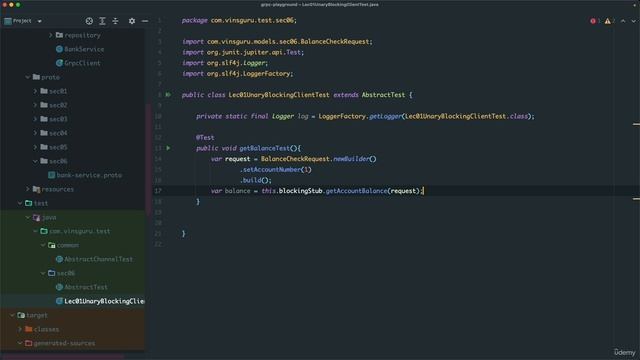
Task: Expand the sec05 folder
Action: 35,147
